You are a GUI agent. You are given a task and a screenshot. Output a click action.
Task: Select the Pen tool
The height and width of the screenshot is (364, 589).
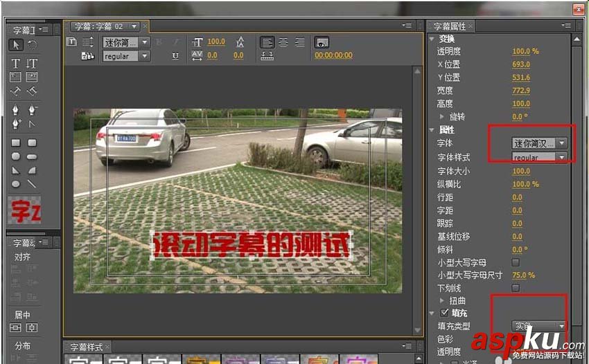(15, 110)
